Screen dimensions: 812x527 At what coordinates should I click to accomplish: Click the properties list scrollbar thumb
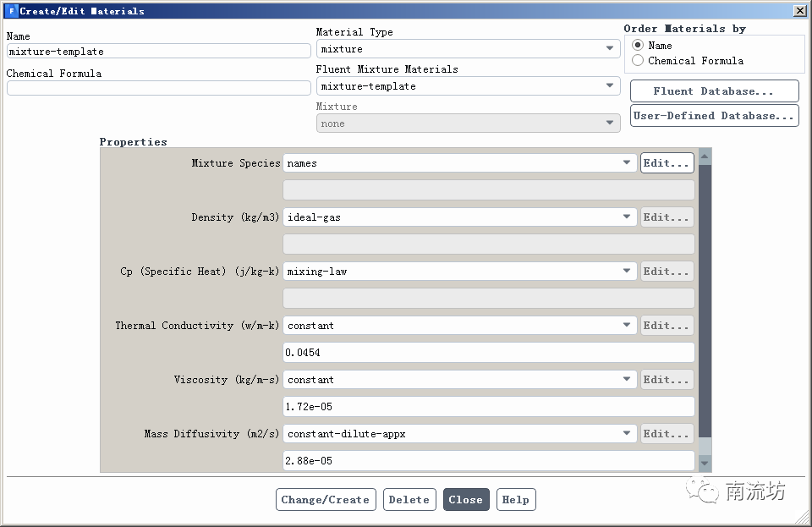[x=705, y=301]
